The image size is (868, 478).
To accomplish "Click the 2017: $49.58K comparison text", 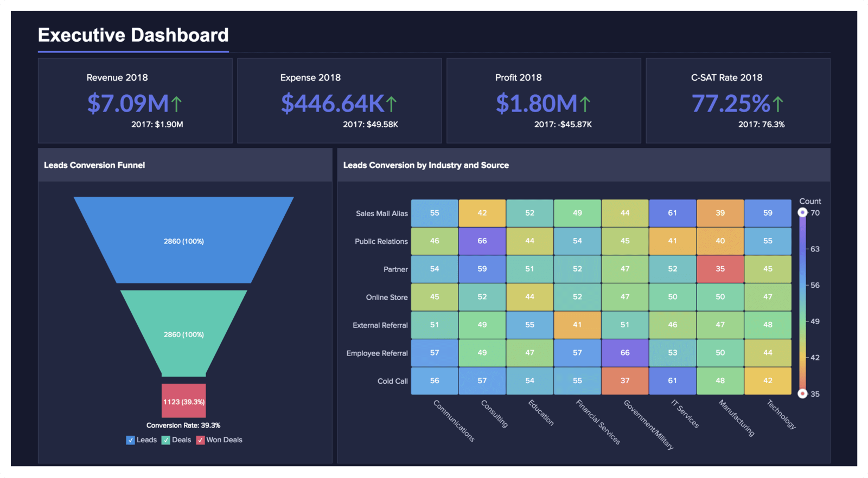I will point(371,125).
